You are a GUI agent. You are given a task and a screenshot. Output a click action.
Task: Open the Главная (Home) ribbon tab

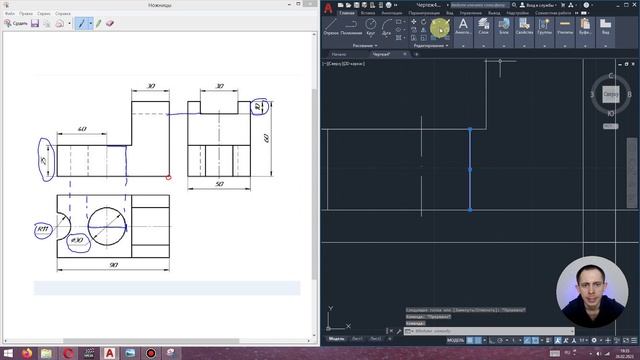tap(347, 13)
